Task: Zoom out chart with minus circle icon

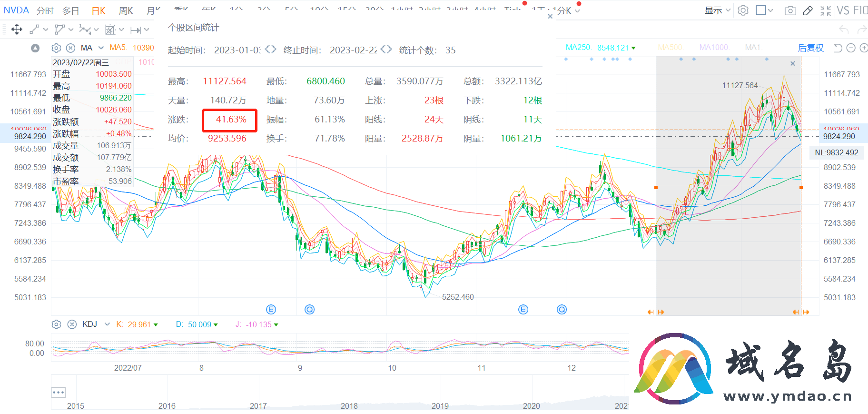Action: pyautogui.click(x=851, y=48)
